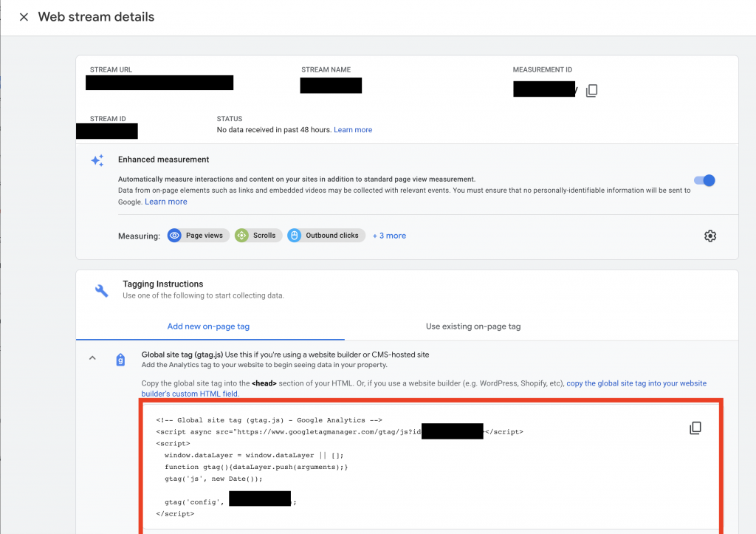Viewport: 756px width, 534px height.
Task: Click the redacted Stream URL field
Action: coord(159,82)
